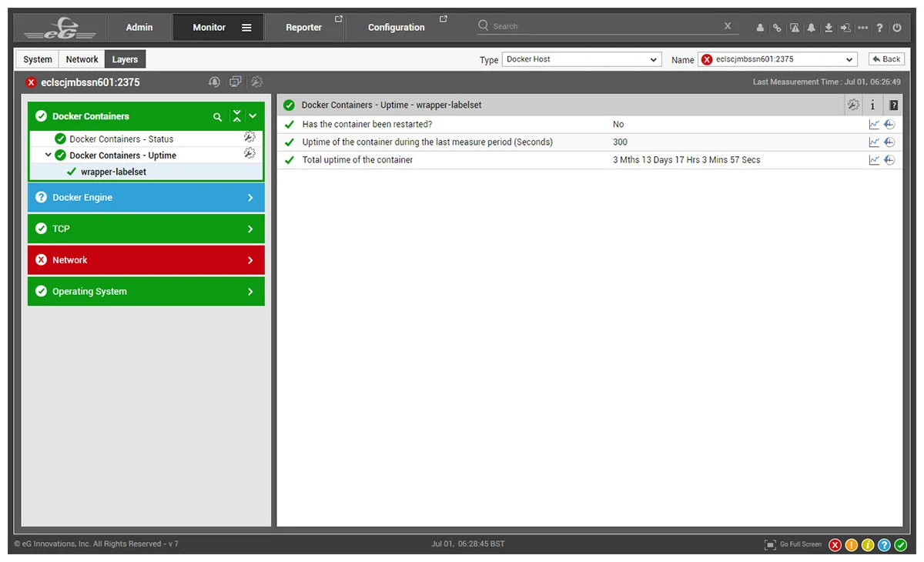Click the search magnifier in Docker Containers layer

point(218,117)
